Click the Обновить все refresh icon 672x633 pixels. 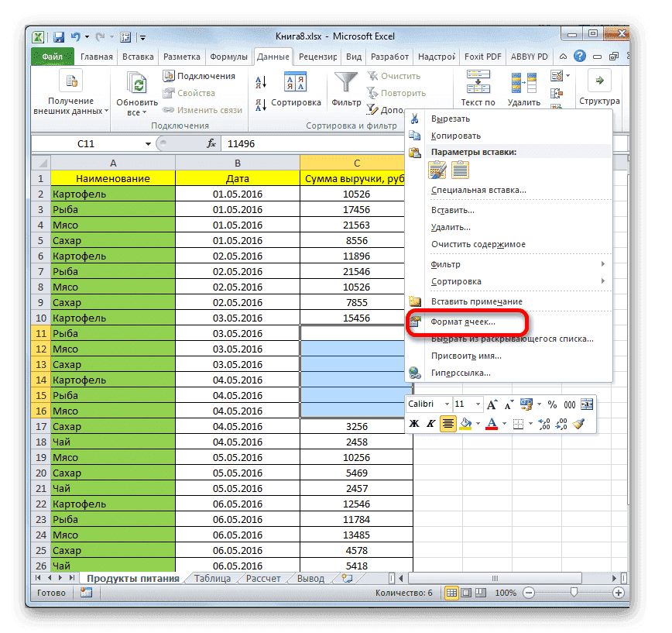point(135,81)
